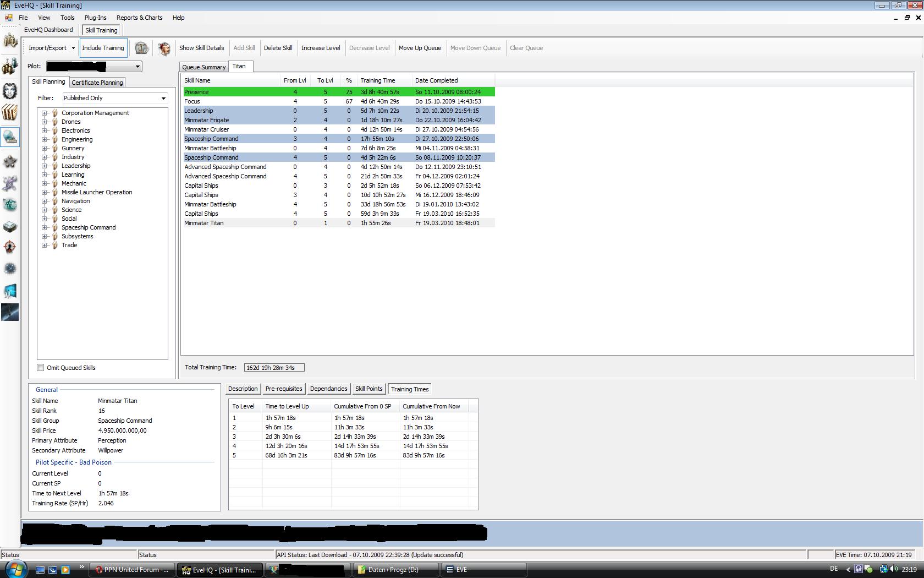Click the Move Up Queue button
The height and width of the screenshot is (578, 924).
[x=420, y=48]
